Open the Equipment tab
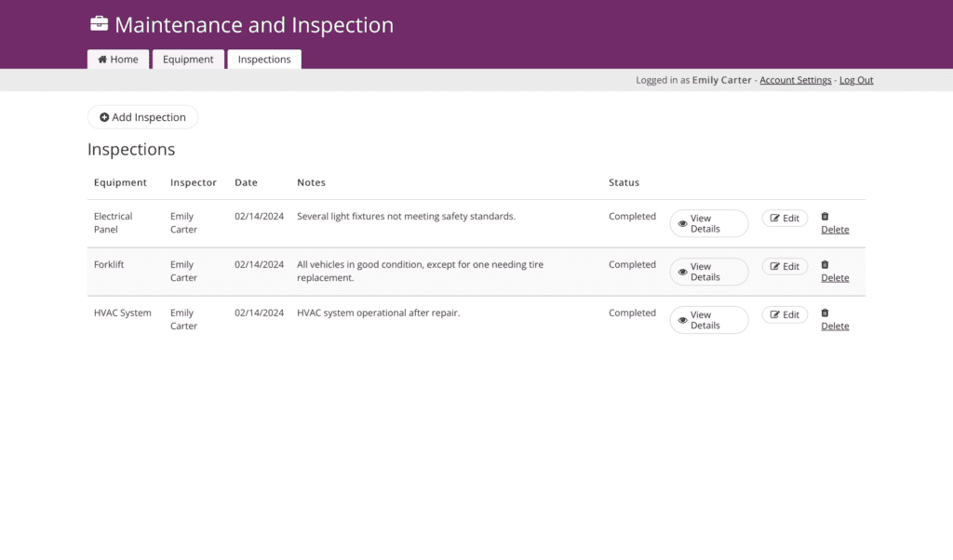Image resolution: width=953 pixels, height=560 pixels. pyautogui.click(x=188, y=60)
